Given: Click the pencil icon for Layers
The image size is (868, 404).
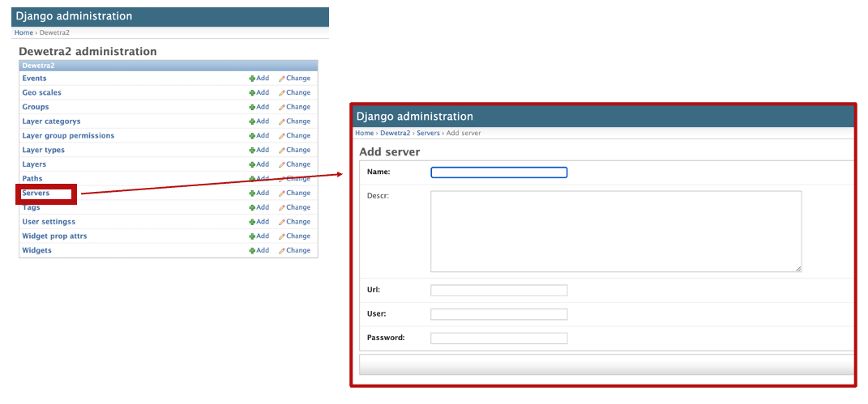Looking at the screenshot, I should click(x=282, y=164).
